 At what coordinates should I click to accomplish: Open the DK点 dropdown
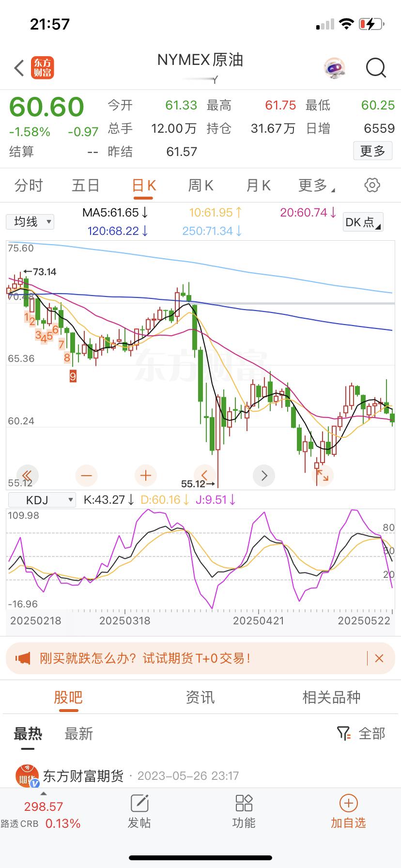363,222
